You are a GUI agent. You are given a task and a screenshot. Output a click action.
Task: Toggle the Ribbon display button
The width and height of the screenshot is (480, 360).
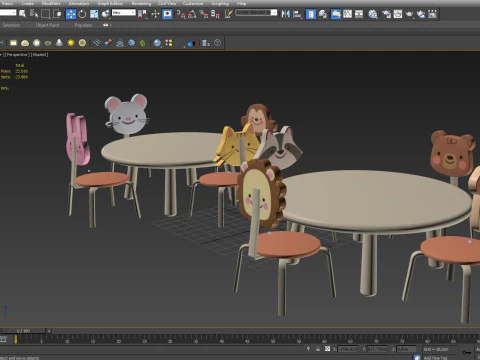click(x=336, y=14)
